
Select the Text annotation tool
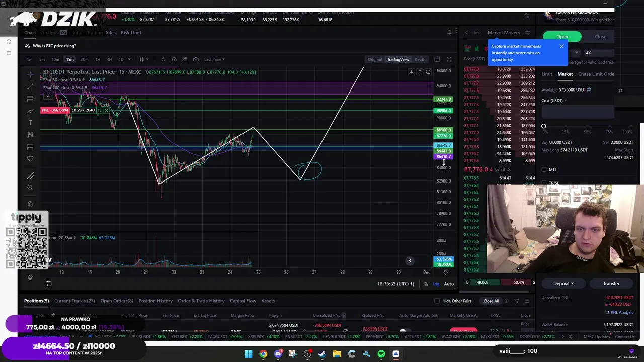click(30, 123)
